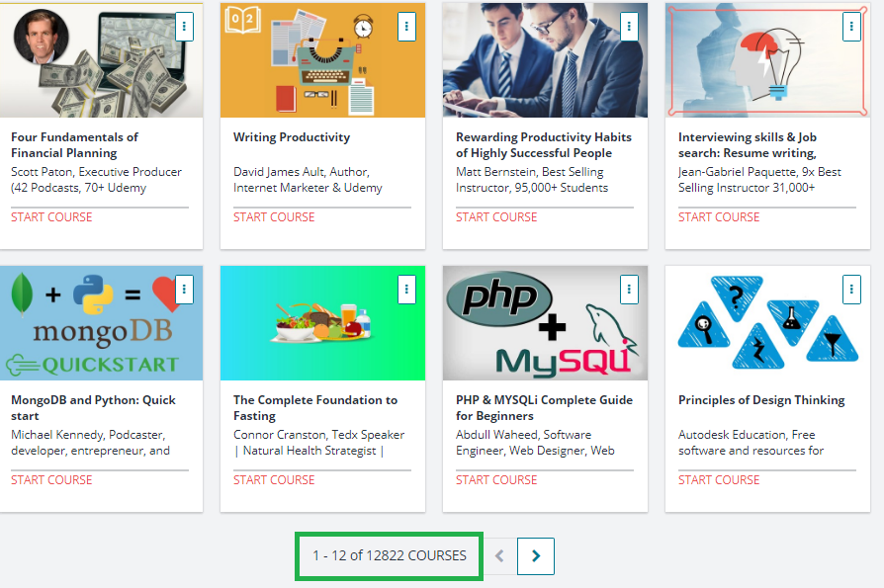Open options for MongoDB and Python course

click(184, 290)
